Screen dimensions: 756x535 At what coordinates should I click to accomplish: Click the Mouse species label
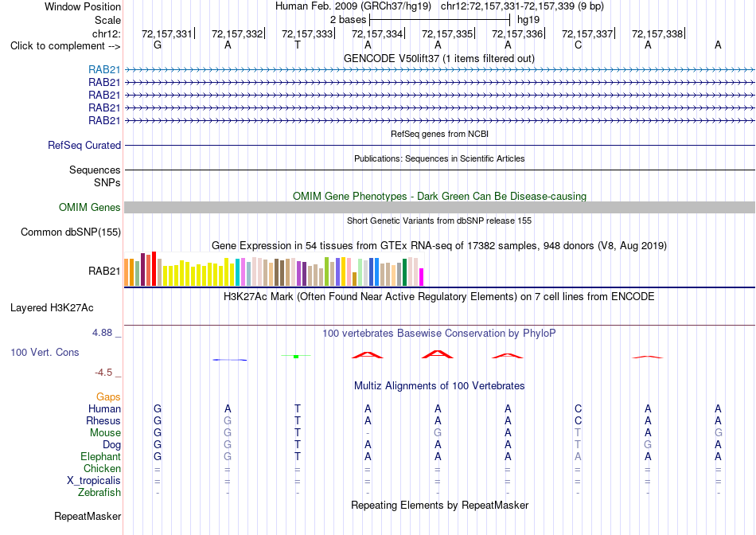point(105,433)
